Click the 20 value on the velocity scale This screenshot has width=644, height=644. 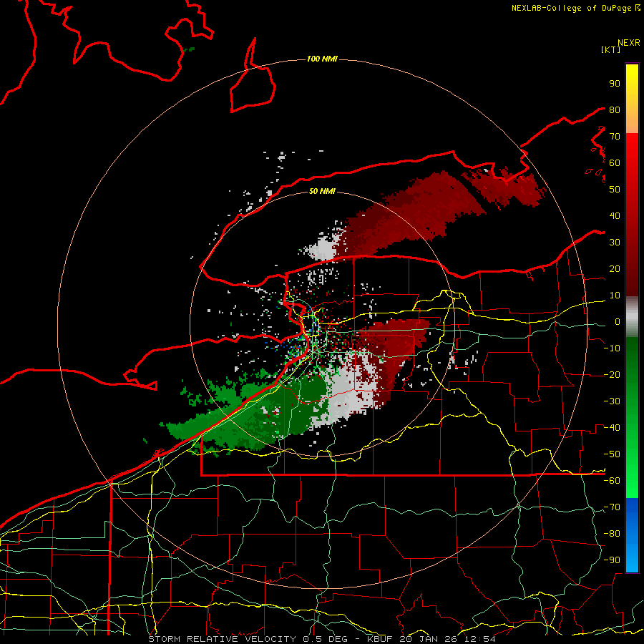tap(615, 269)
